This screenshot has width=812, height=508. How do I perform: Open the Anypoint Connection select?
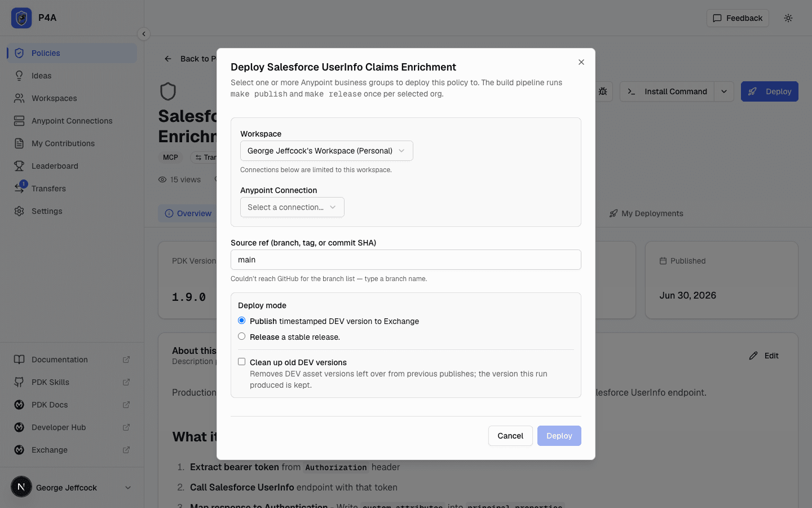pos(292,207)
